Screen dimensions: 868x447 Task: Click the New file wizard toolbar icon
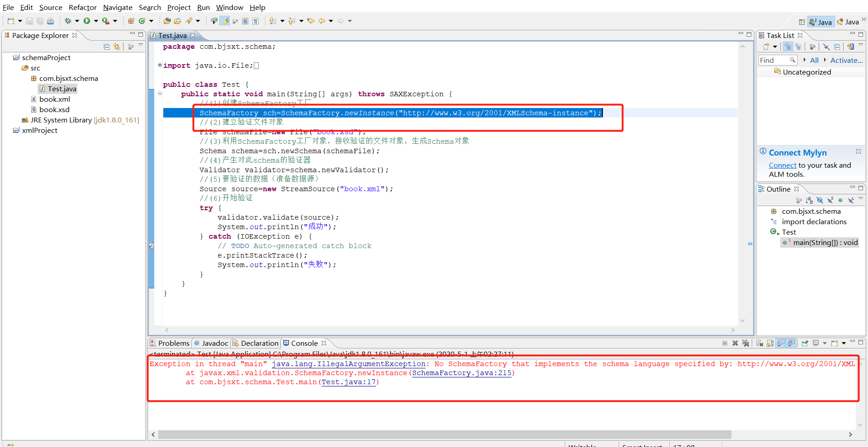[x=11, y=21]
